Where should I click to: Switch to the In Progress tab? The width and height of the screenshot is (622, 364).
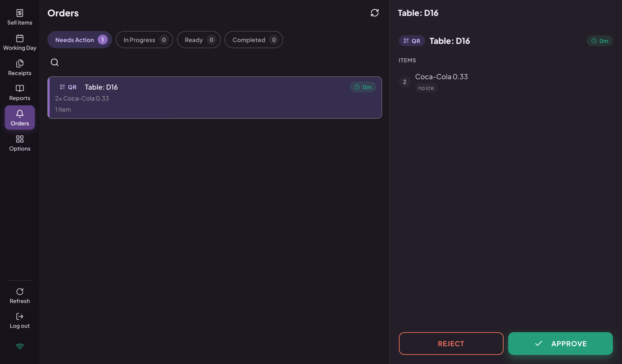(144, 39)
